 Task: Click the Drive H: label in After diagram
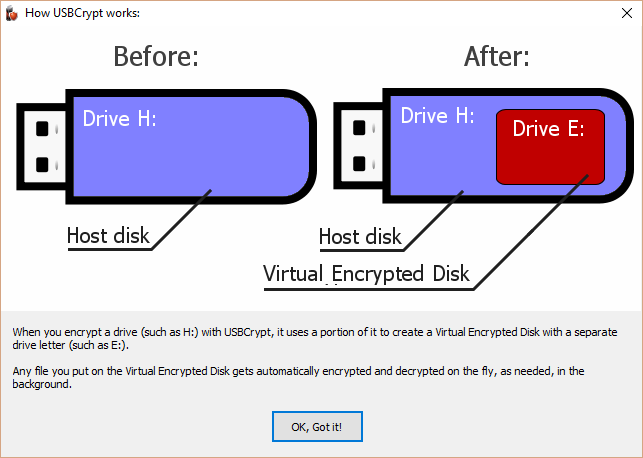click(x=437, y=116)
